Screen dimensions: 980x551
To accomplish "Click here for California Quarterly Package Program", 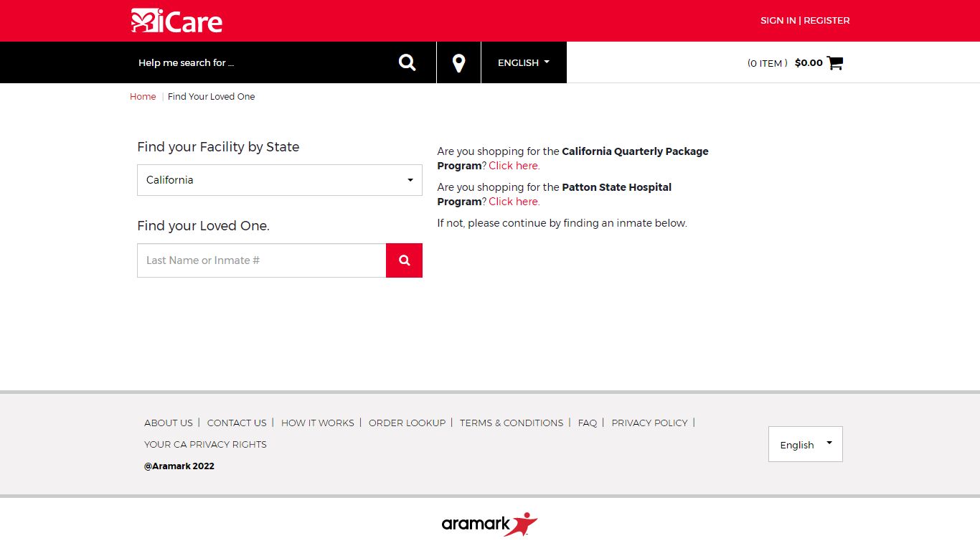I will pos(514,166).
